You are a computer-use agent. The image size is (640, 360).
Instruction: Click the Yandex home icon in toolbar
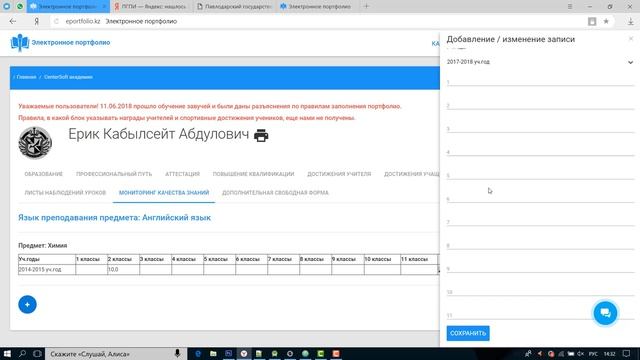(36, 21)
